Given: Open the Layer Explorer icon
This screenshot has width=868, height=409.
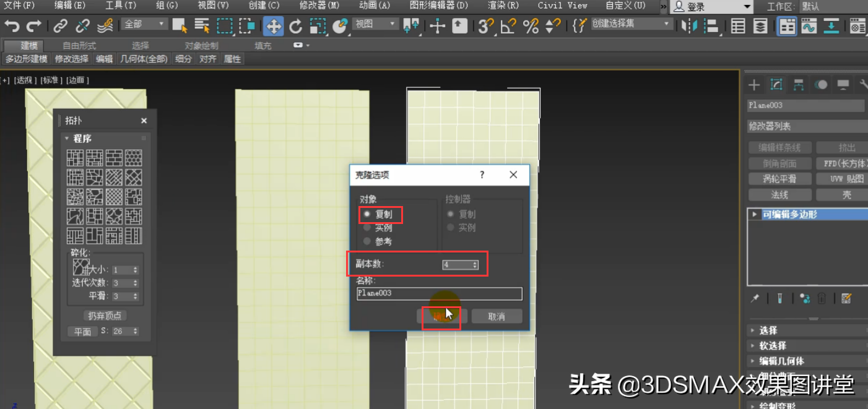Looking at the screenshot, I should click(x=760, y=26).
